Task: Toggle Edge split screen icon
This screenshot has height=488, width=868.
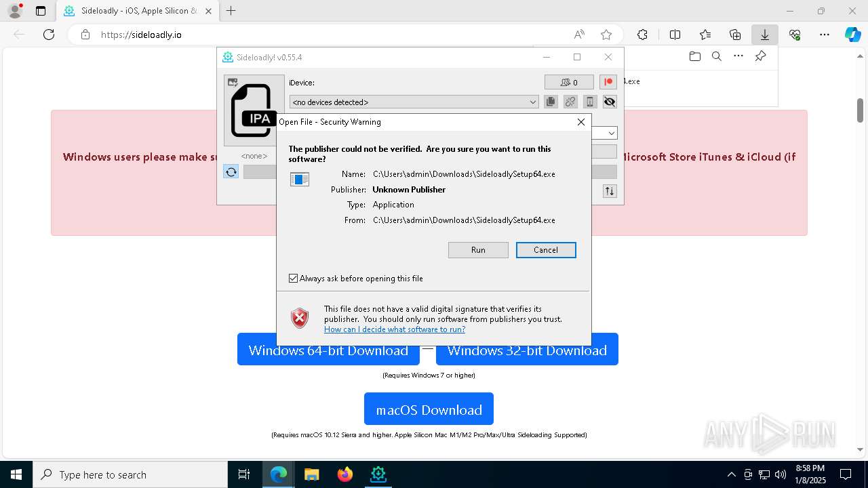Action: pos(675,35)
